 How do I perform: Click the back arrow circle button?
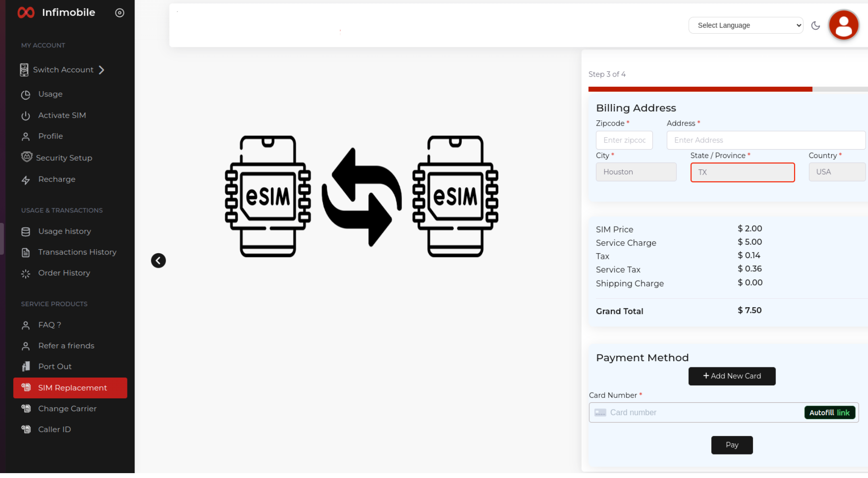(x=158, y=261)
